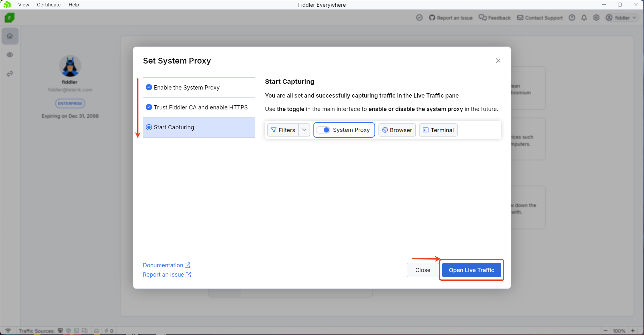Click the Browser capture button
Image resolution: width=644 pixels, height=335 pixels.
(397, 130)
